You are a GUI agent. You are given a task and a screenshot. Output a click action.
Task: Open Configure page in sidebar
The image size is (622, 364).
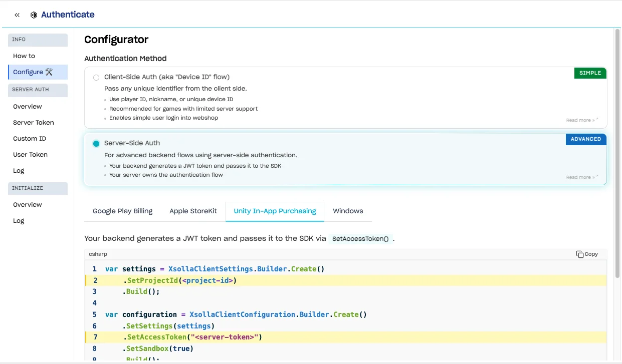click(x=38, y=72)
